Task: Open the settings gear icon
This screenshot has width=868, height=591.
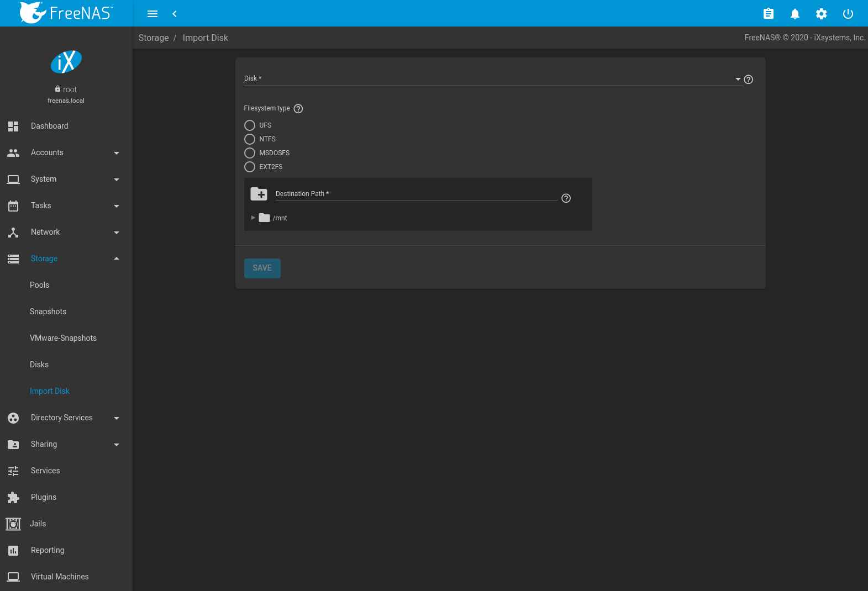Action: (821, 14)
